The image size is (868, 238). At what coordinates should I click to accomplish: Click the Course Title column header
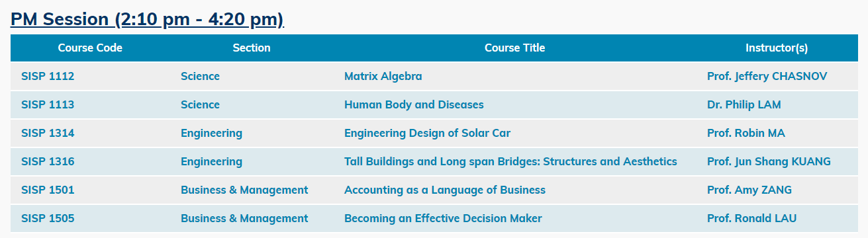pos(515,48)
